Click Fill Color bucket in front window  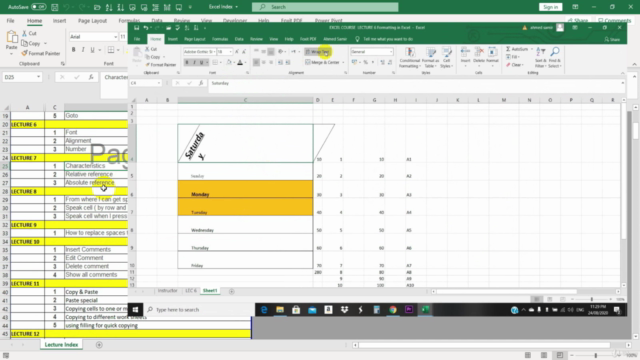pos(229,62)
